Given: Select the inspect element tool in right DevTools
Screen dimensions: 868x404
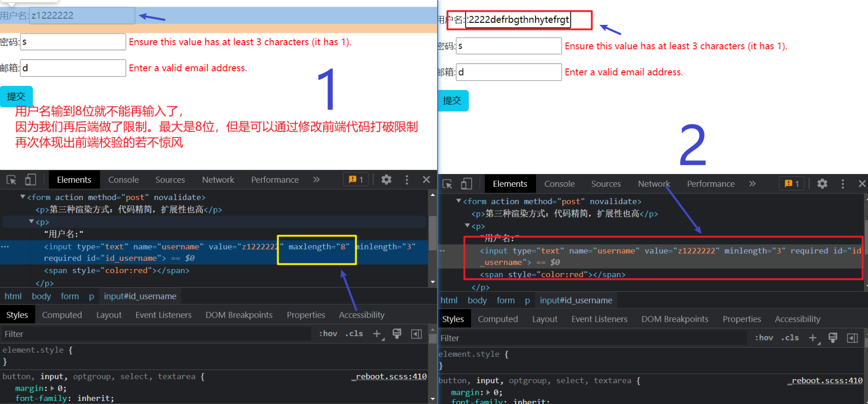Looking at the screenshot, I should point(447,184).
